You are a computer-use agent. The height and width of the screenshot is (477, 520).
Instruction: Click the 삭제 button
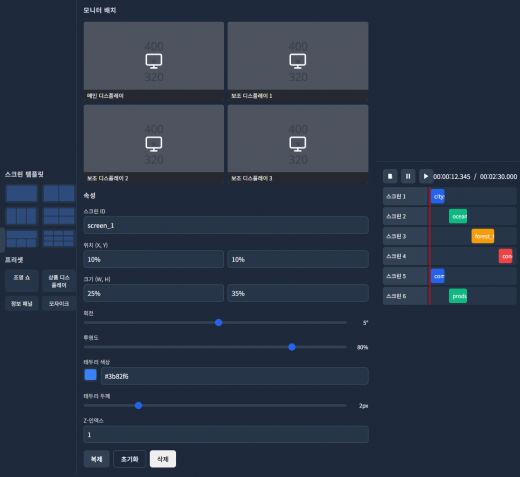click(163, 459)
